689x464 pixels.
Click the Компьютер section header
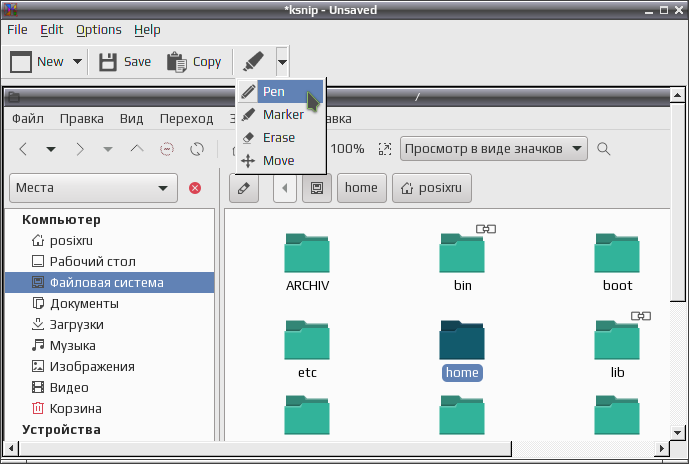(x=62, y=220)
